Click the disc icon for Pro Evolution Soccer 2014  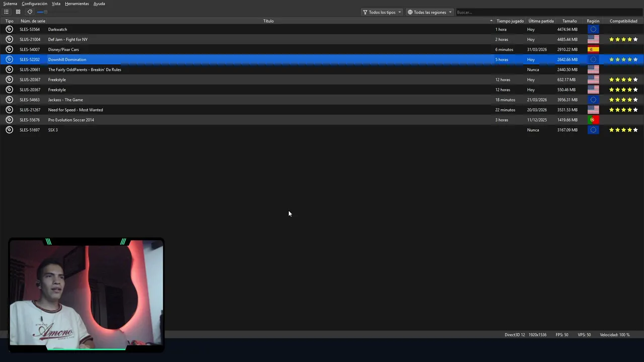[x=9, y=120]
